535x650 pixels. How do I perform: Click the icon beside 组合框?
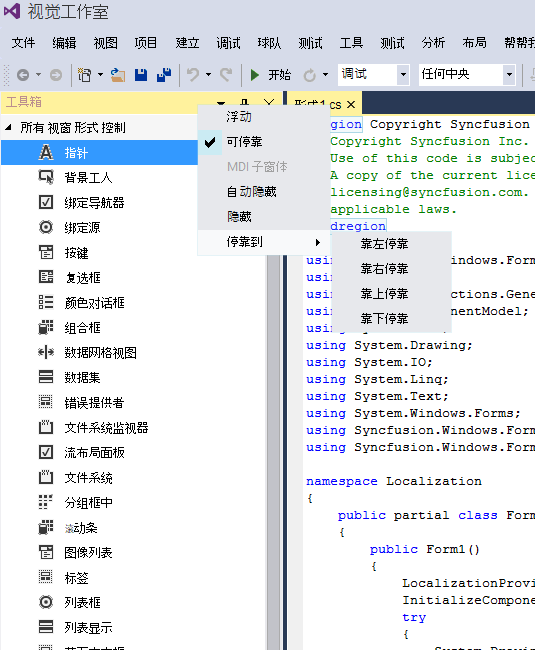click(46, 327)
